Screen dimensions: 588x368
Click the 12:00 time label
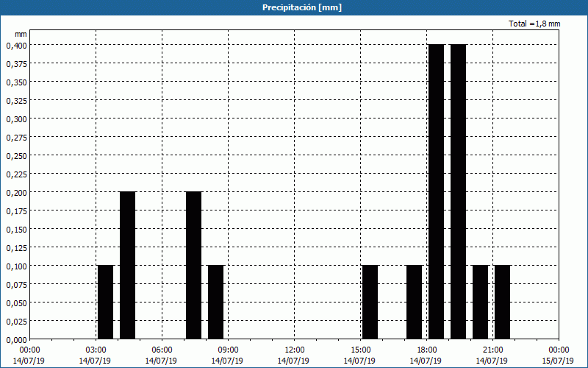tap(295, 350)
